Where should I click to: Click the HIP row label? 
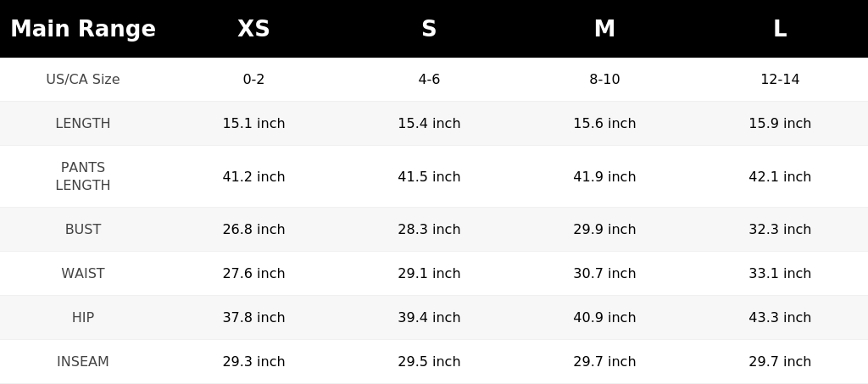tap(83, 318)
